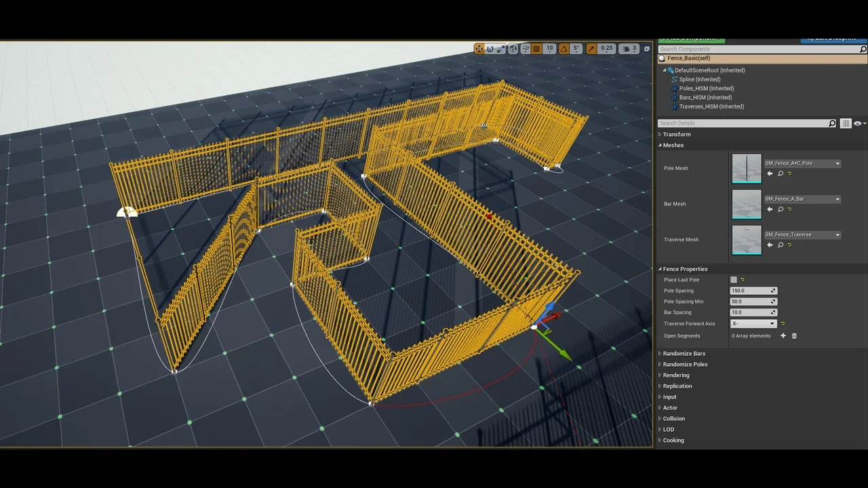Screen dimensions: 868x488
Task: Select the Spline component in the tree
Action: pos(699,79)
